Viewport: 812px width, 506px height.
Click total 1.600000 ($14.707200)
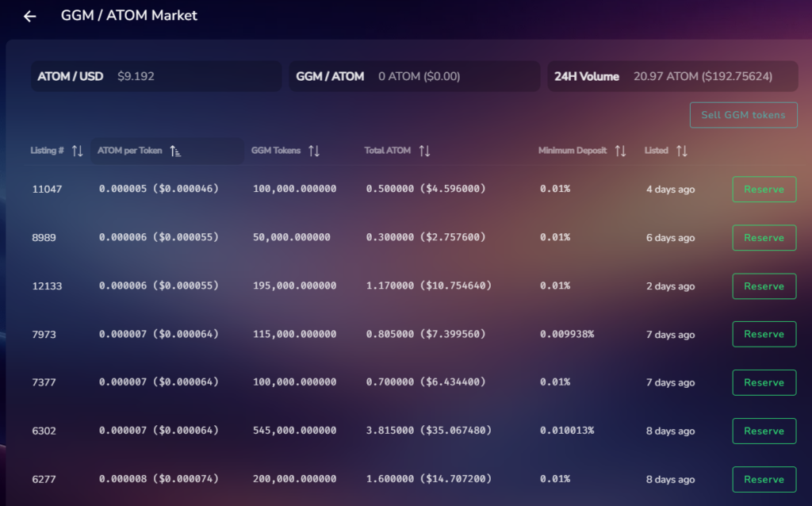429,478
